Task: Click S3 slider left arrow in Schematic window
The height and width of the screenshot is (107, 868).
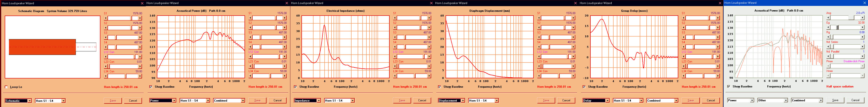Action: tap(106, 37)
